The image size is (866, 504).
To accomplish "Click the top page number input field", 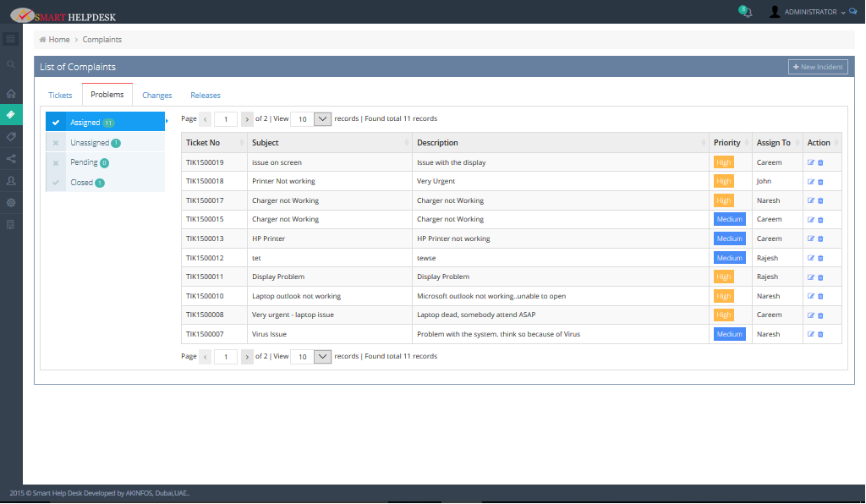I will tap(226, 119).
